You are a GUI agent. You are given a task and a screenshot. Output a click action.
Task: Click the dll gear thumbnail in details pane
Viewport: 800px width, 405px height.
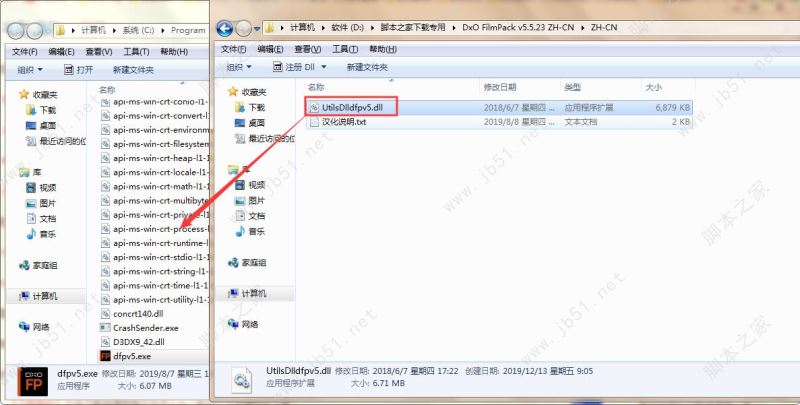pos(241,380)
